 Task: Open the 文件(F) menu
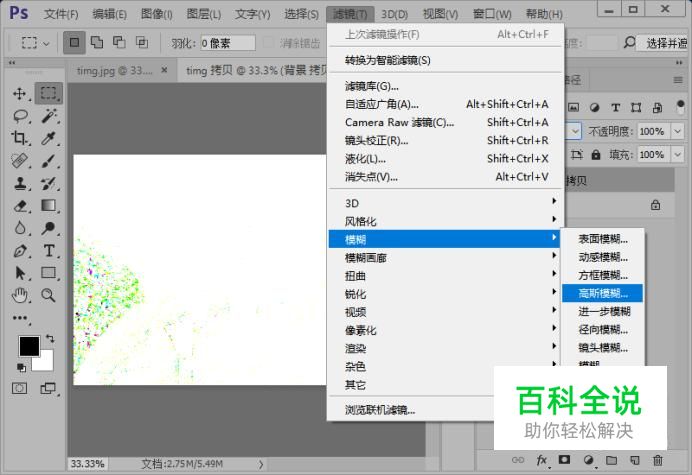[x=61, y=14]
